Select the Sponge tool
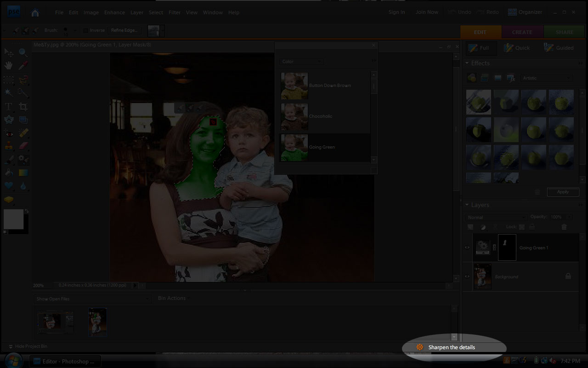The width and height of the screenshot is (588, 368). [x=9, y=200]
